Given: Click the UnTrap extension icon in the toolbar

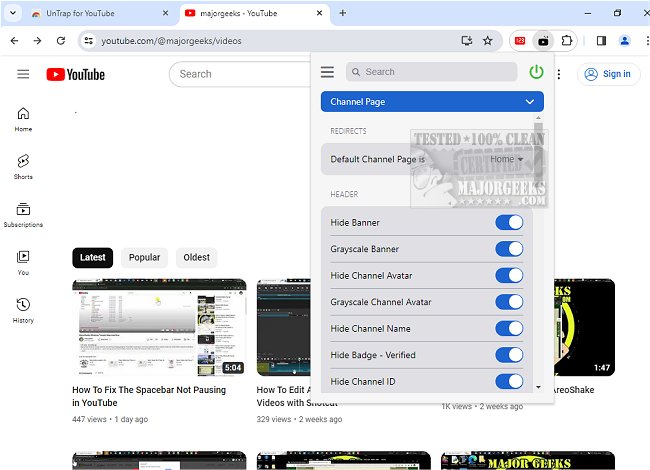Looking at the screenshot, I should 543,41.
